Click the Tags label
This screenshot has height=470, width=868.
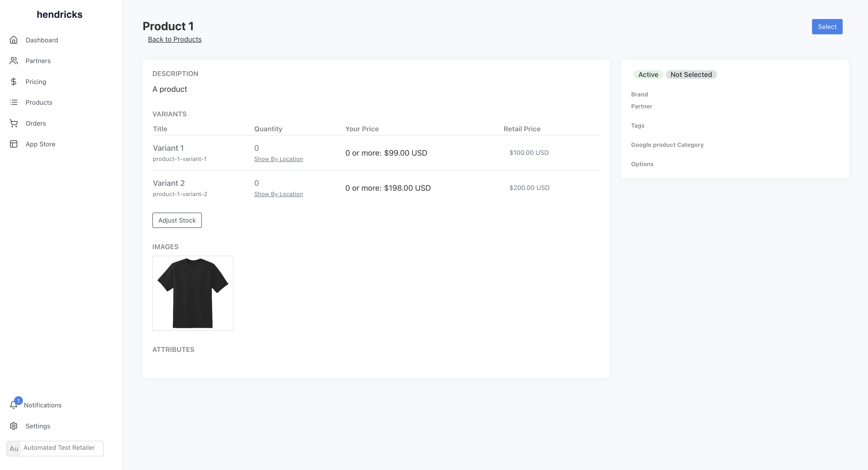pyautogui.click(x=637, y=126)
